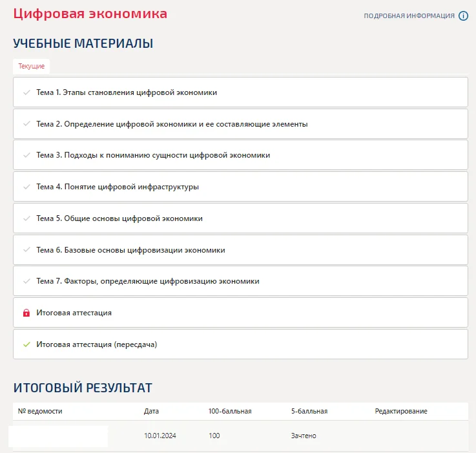Expand Тема 4. Понятие цифровой инфраструктуры
This screenshot has width=476, height=453.
240,187
